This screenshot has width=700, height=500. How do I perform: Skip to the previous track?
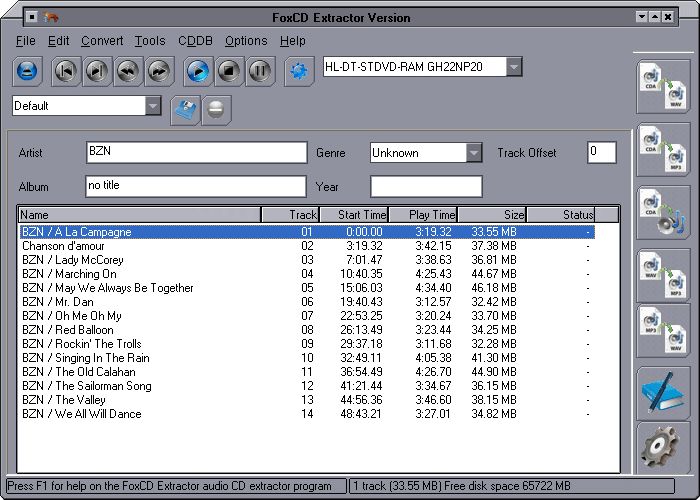pos(66,71)
